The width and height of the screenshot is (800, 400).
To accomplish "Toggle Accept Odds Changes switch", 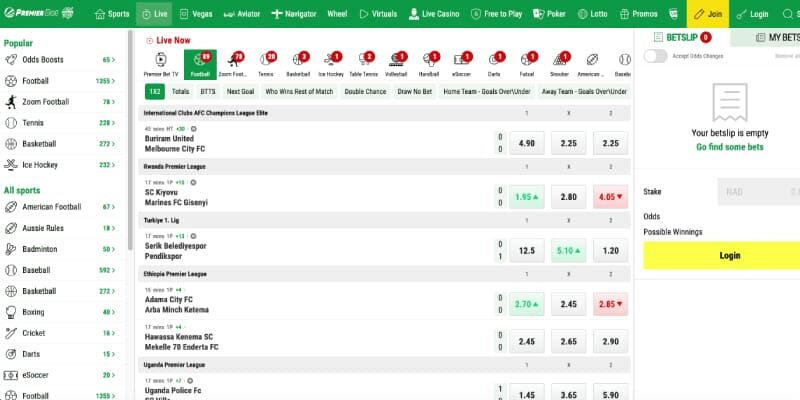I will click(x=655, y=56).
